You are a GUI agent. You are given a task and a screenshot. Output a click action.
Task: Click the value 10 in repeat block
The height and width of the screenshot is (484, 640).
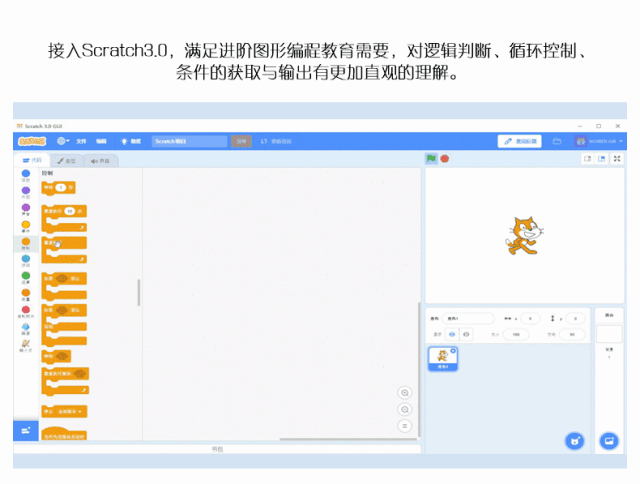pyautogui.click(x=70, y=211)
